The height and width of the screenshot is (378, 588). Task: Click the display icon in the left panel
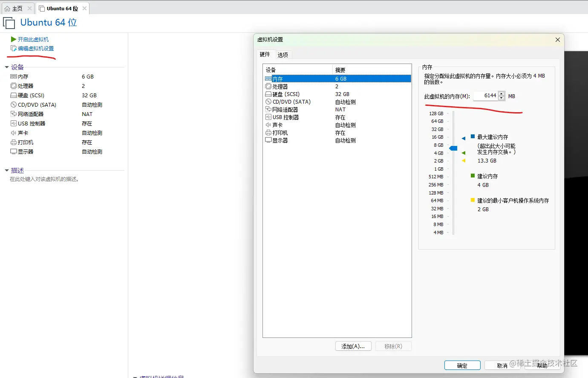pyautogui.click(x=14, y=152)
